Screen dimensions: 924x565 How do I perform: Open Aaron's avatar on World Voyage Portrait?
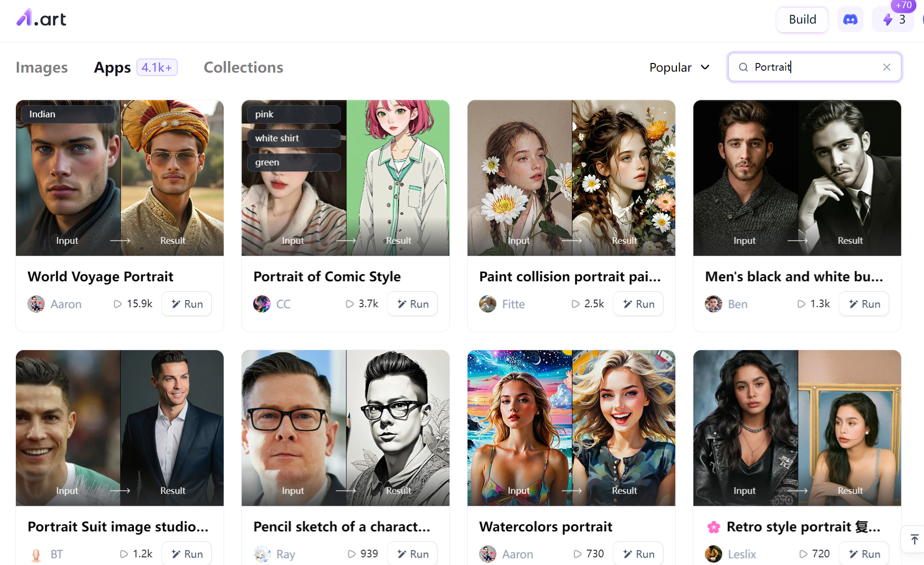pos(36,304)
